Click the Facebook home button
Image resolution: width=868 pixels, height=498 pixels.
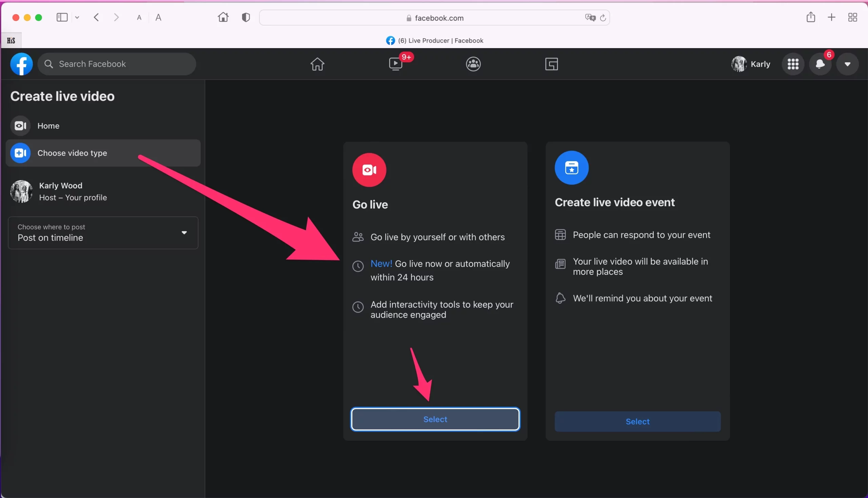tap(317, 64)
